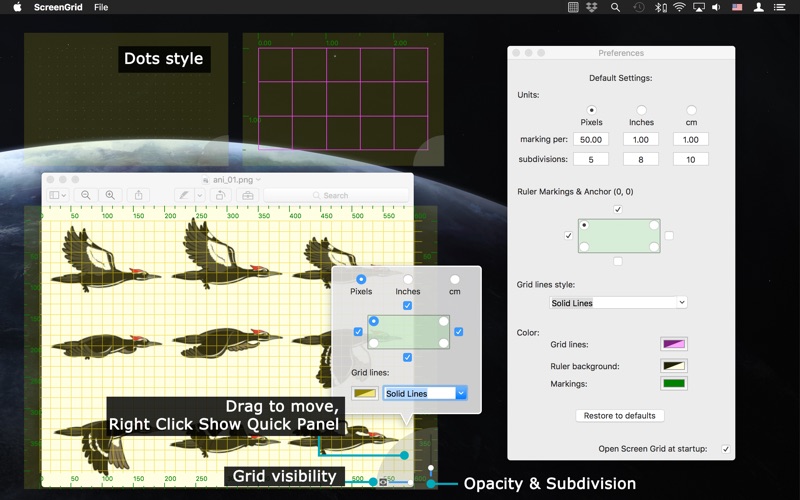
Task: Zoom out in the Preview window toolbar
Action: [86, 195]
